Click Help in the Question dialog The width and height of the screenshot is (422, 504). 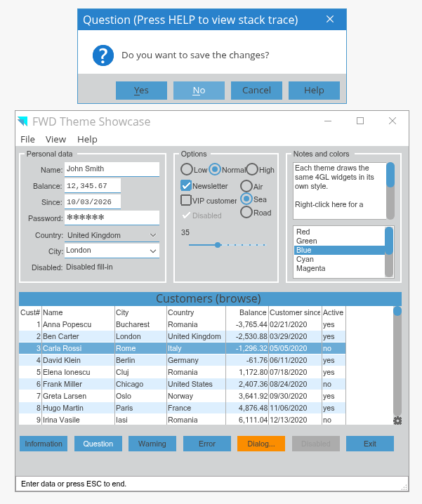point(315,91)
